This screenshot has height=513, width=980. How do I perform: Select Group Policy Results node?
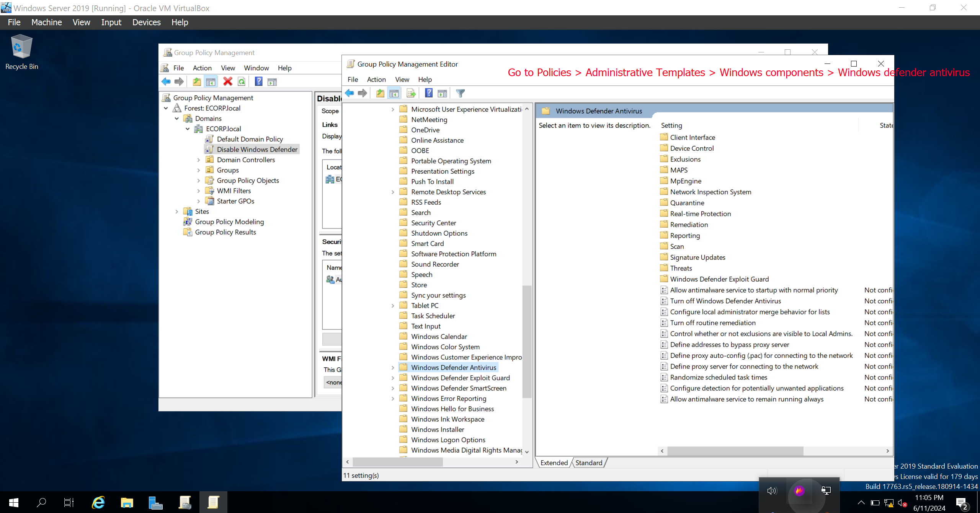point(225,232)
